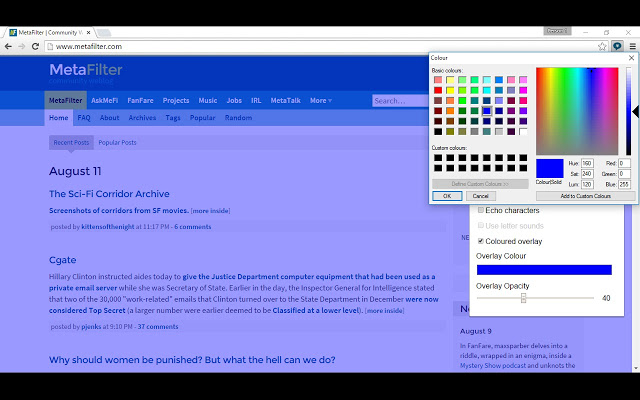The height and width of the screenshot is (400, 640).
Task: Open the Chrome hamburger menu
Action: (632, 47)
